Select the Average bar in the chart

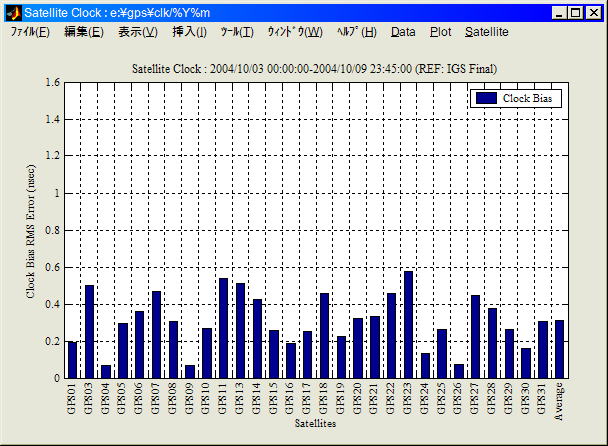point(559,349)
